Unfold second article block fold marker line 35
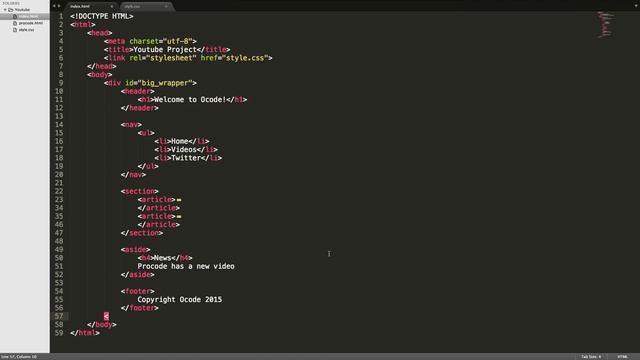The width and height of the screenshot is (640, 360). 179,217
